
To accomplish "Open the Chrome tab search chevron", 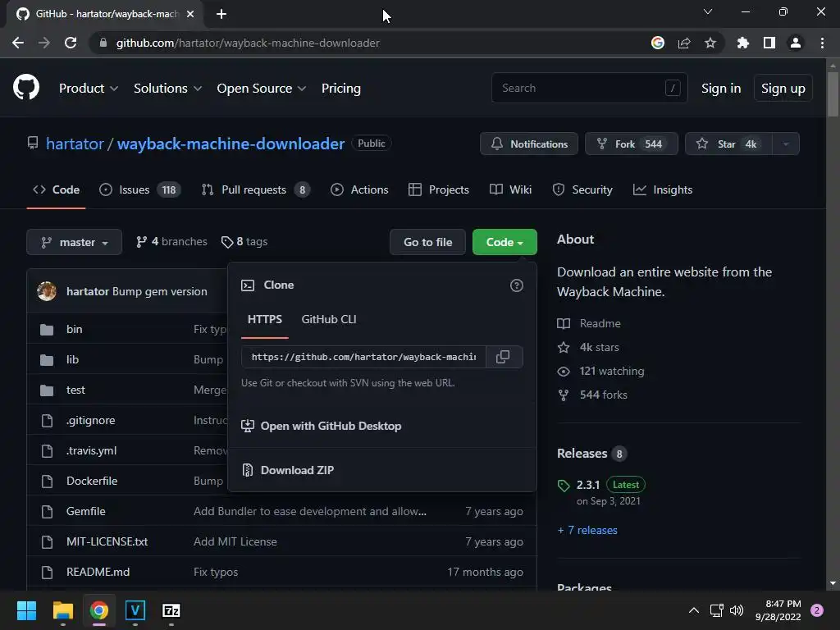I will point(708,11).
